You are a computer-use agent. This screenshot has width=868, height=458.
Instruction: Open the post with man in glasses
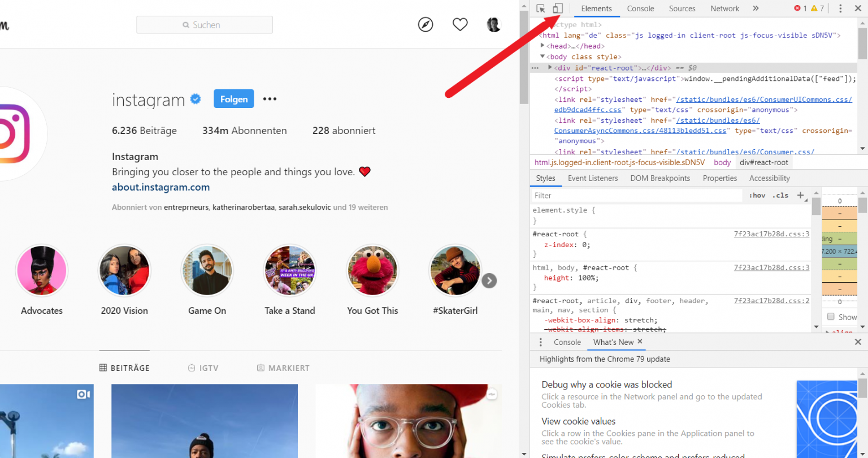tap(408, 421)
